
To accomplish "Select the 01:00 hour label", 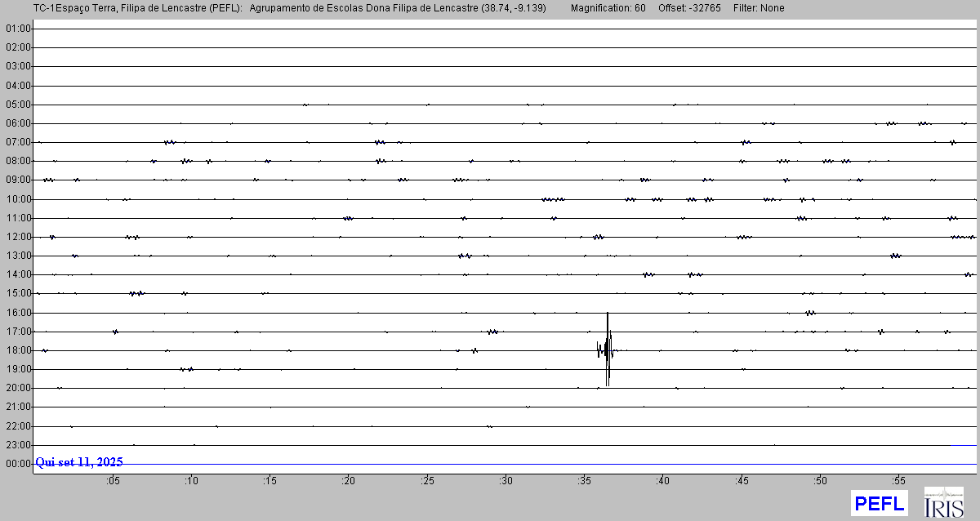I will click(x=18, y=29).
